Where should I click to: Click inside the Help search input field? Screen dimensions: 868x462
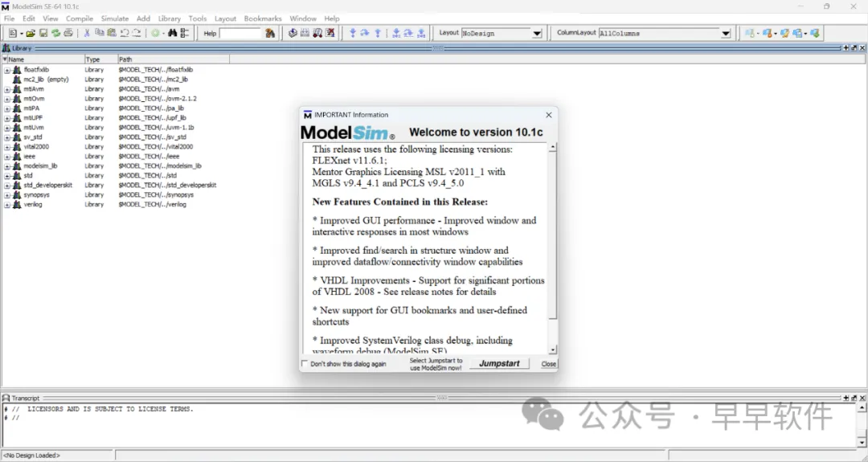pyautogui.click(x=240, y=33)
